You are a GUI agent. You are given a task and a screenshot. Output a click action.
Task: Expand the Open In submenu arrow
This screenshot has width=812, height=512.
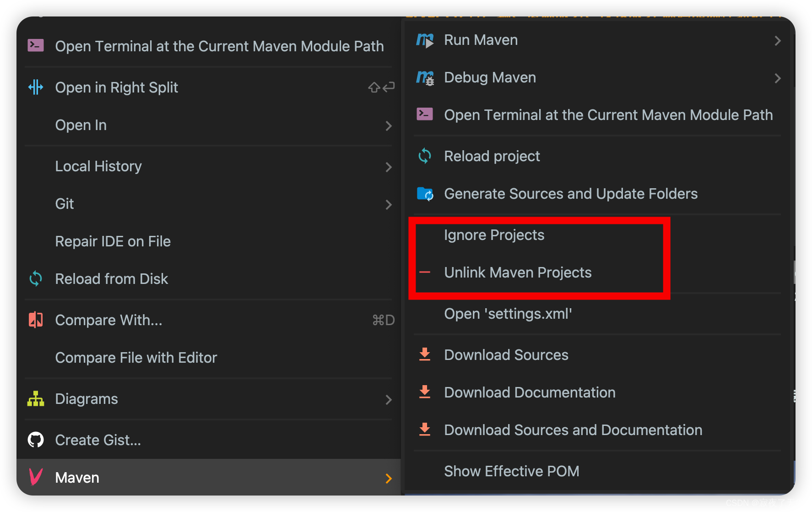pos(389,125)
